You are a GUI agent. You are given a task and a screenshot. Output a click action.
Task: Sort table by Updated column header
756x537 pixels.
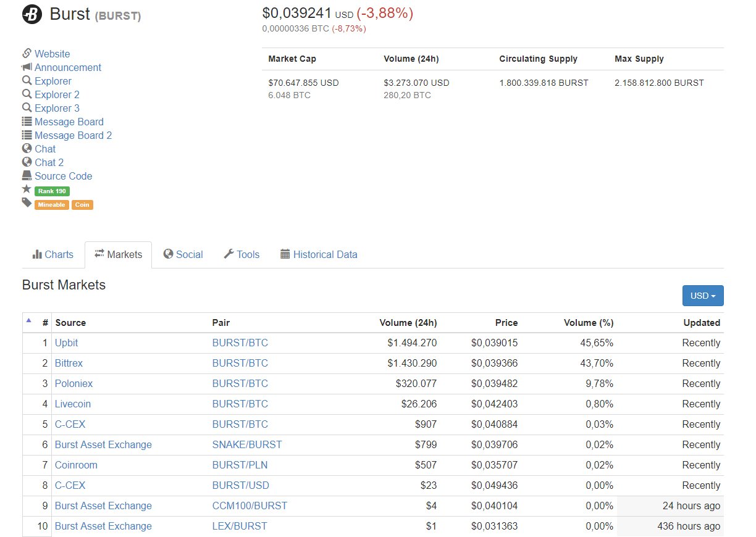(x=702, y=322)
